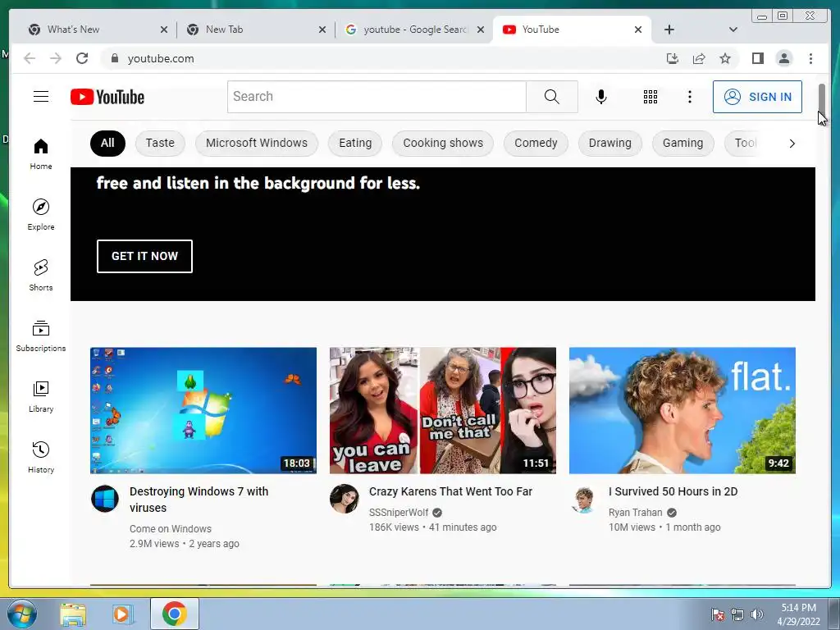The height and width of the screenshot is (630, 840).
Task: Close the What's New tab
Action: [x=164, y=30]
